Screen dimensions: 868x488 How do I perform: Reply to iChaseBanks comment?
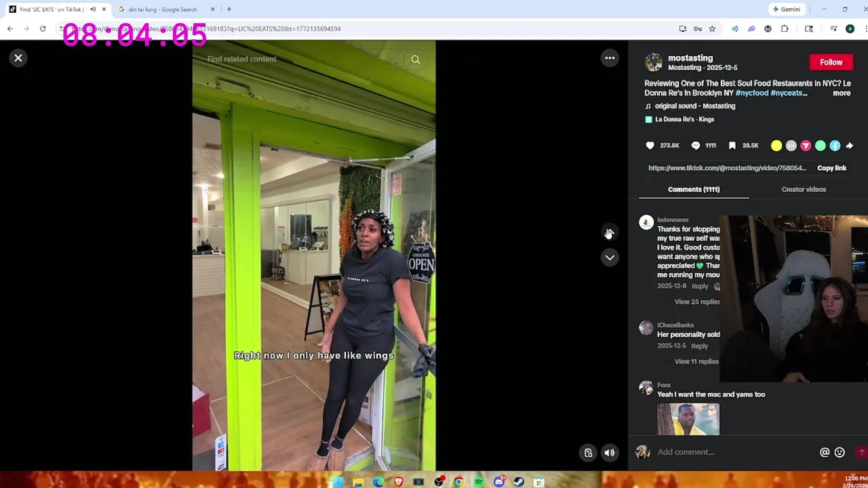tap(699, 346)
